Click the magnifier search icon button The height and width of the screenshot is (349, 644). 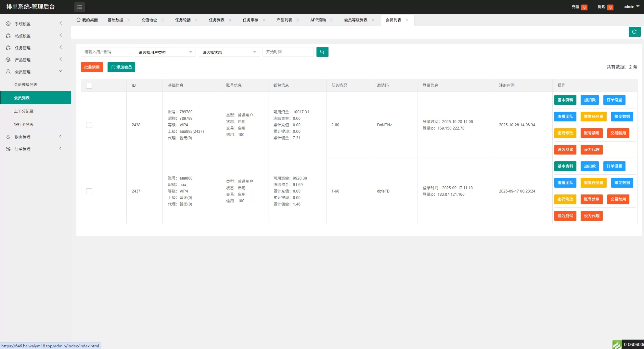click(x=322, y=52)
